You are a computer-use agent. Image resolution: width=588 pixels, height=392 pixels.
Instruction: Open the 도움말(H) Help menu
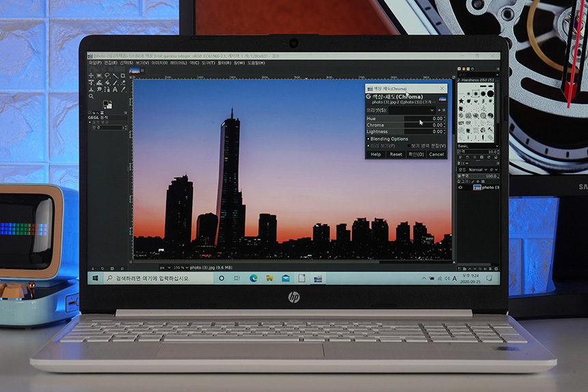[256, 63]
